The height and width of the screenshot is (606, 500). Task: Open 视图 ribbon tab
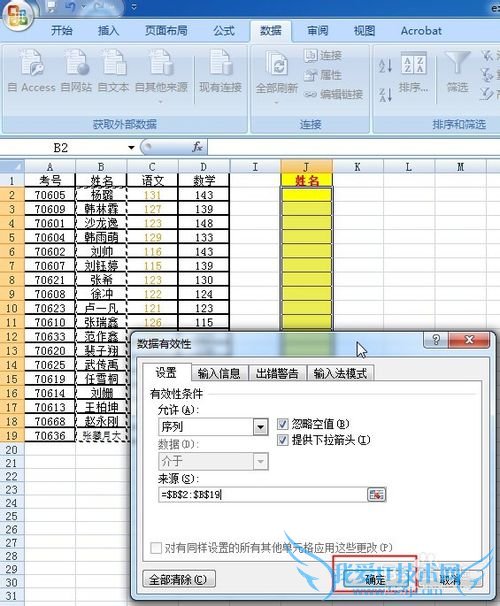pyautogui.click(x=364, y=31)
